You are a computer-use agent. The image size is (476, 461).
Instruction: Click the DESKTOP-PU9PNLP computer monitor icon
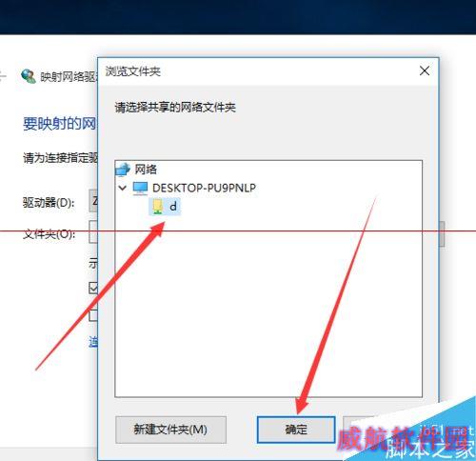[x=140, y=188]
